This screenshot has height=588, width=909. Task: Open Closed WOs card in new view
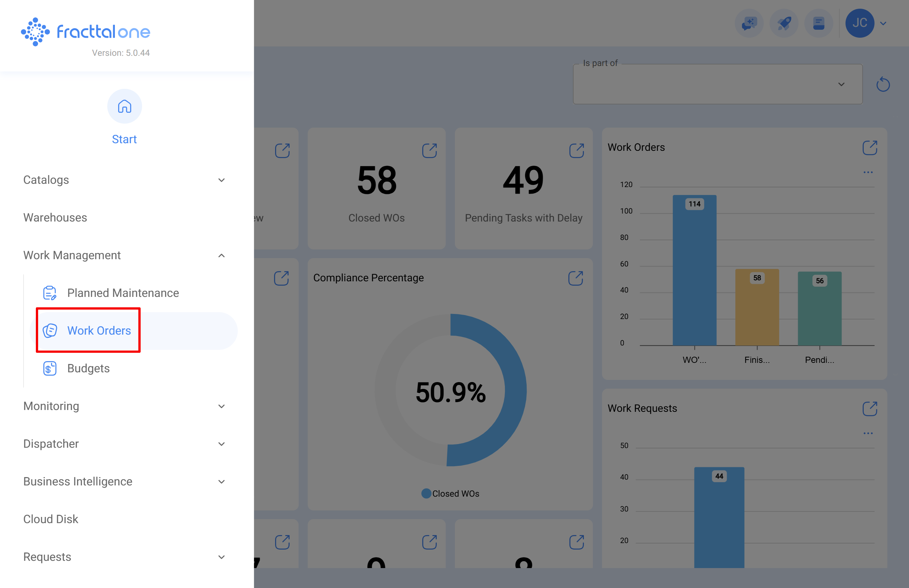pyautogui.click(x=429, y=151)
